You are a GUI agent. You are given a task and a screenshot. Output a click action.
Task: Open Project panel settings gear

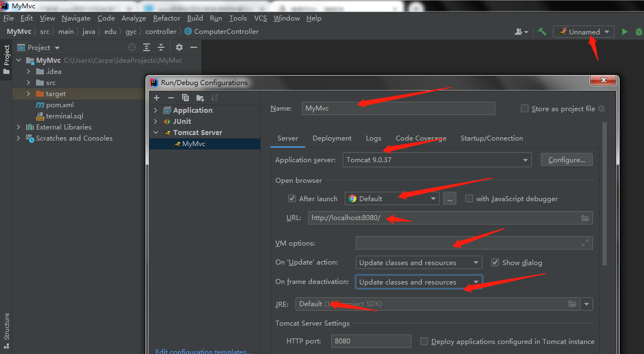click(x=179, y=47)
